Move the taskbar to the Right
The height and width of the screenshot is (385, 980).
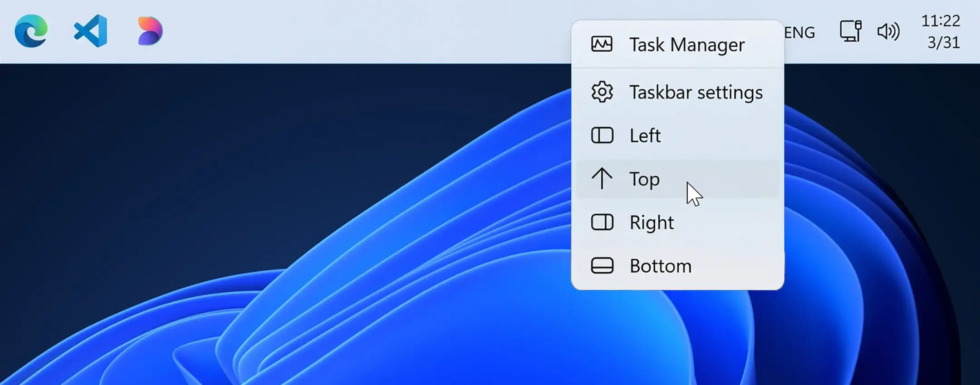point(678,222)
